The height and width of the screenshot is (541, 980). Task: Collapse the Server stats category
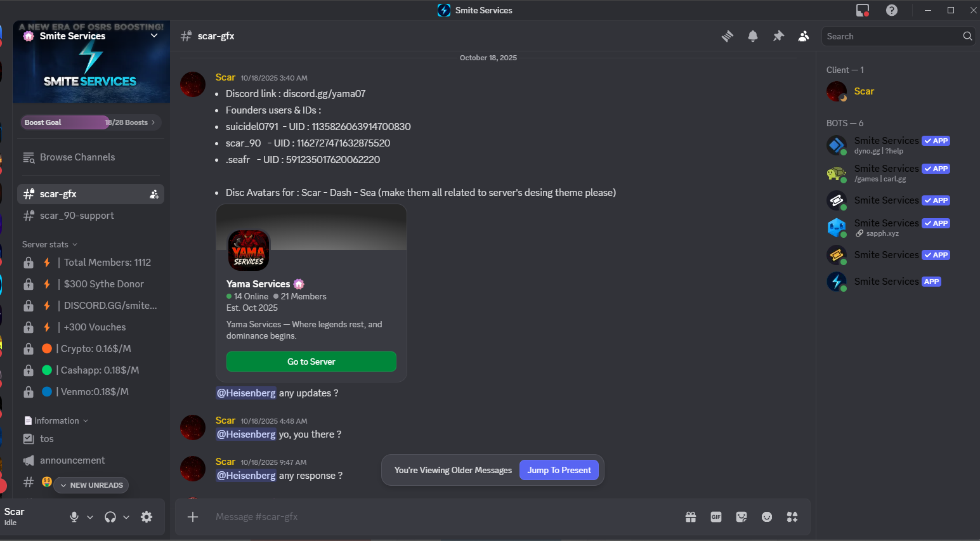(x=49, y=244)
